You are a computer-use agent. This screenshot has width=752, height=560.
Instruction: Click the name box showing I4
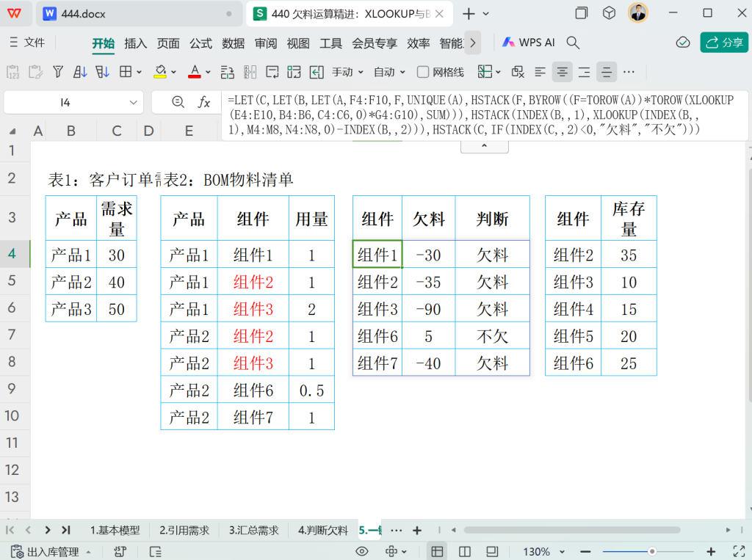click(x=65, y=102)
